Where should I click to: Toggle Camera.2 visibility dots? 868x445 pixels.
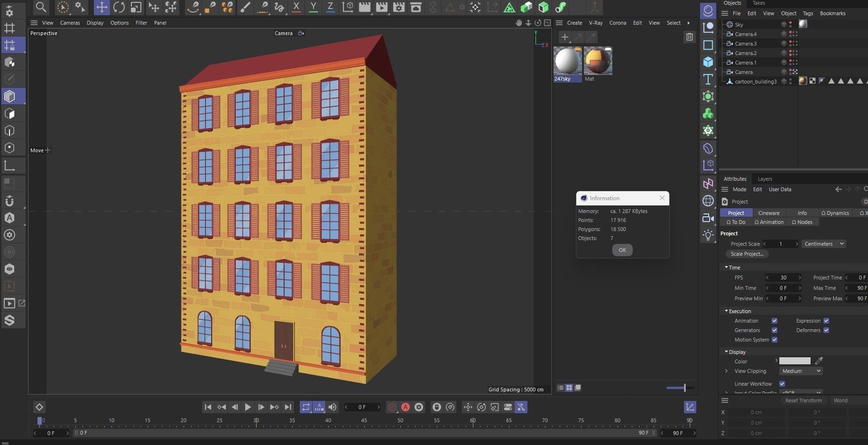click(790, 53)
